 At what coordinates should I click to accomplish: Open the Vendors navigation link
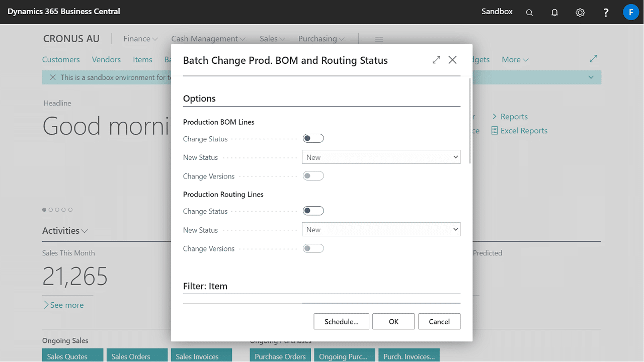[x=106, y=59]
